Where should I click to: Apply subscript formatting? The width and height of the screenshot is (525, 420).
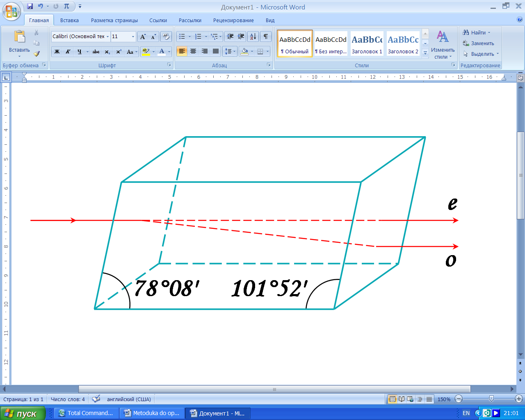coord(107,52)
